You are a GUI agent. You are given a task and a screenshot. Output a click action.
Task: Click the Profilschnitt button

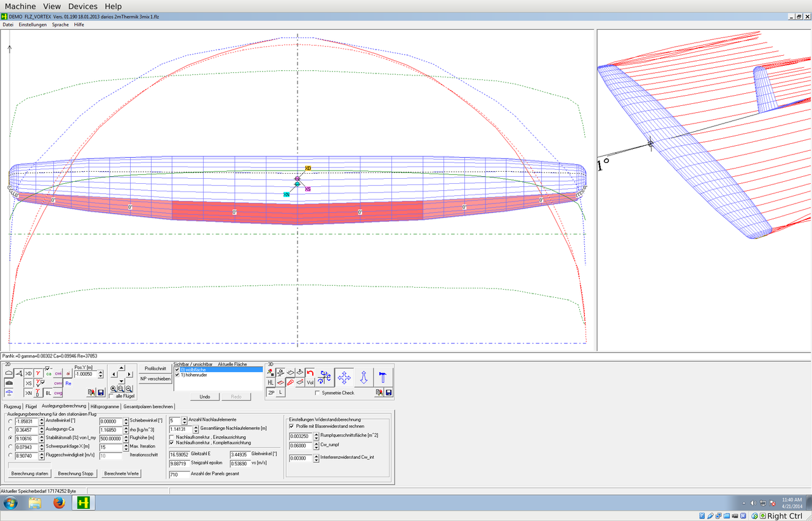tap(155, 368)
